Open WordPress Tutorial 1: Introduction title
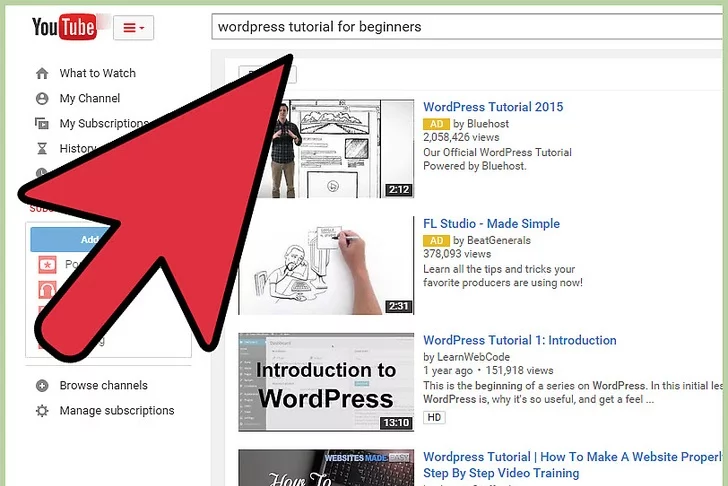The image size is (728, 486). pos(520,340)
